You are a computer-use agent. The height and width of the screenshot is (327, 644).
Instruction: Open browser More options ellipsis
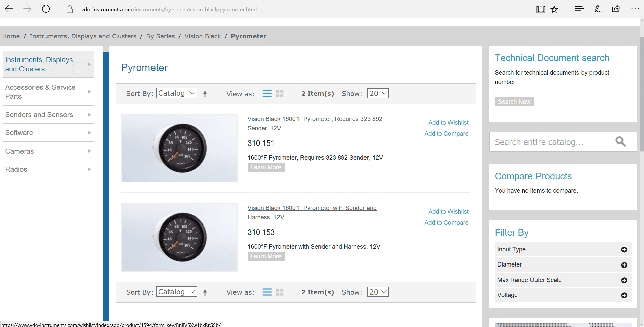point(635,9)
